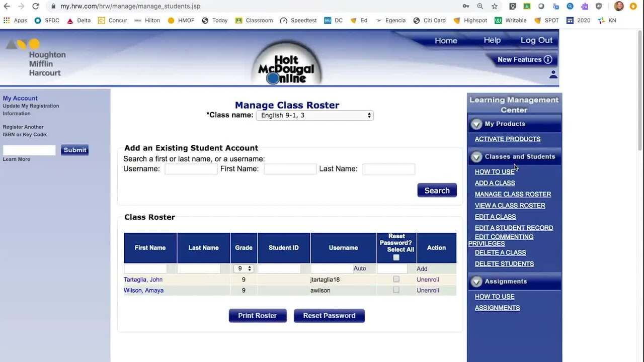Click the Username search input field
Viewport: 644px width, 362px height.
(191, 169)
